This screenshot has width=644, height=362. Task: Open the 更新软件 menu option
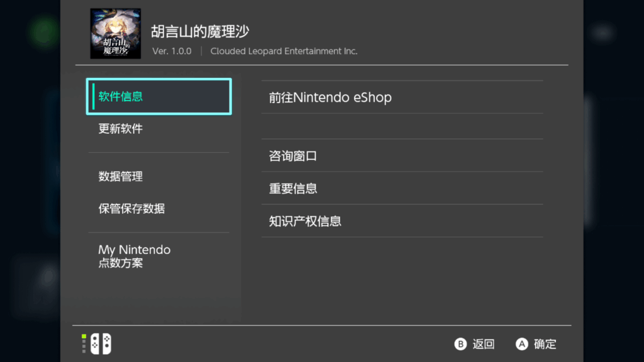(x=159, y=129)
